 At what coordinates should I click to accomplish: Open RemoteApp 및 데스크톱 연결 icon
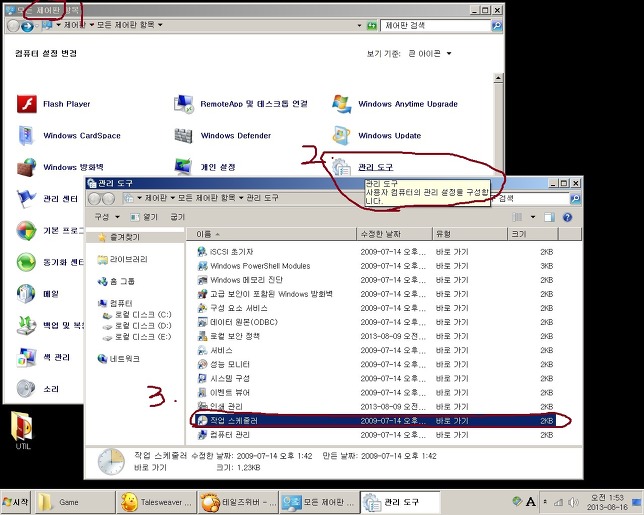pyautogui.click(x=183, y=103)
